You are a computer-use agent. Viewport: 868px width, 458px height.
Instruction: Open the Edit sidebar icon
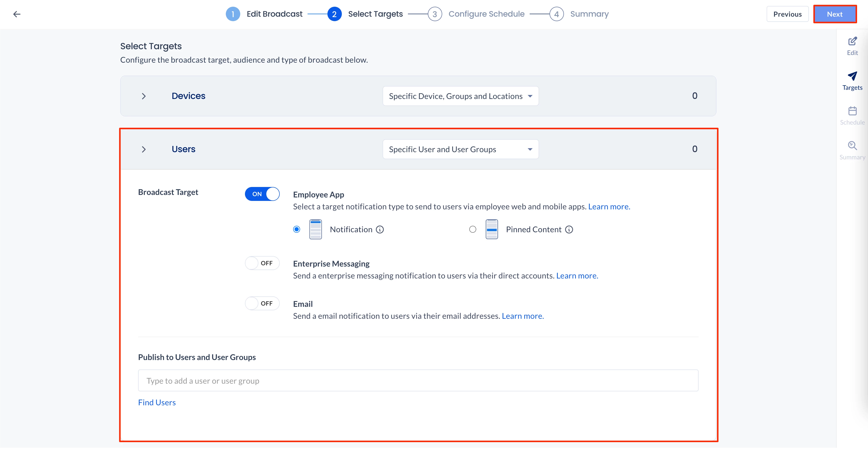(852, 42)
